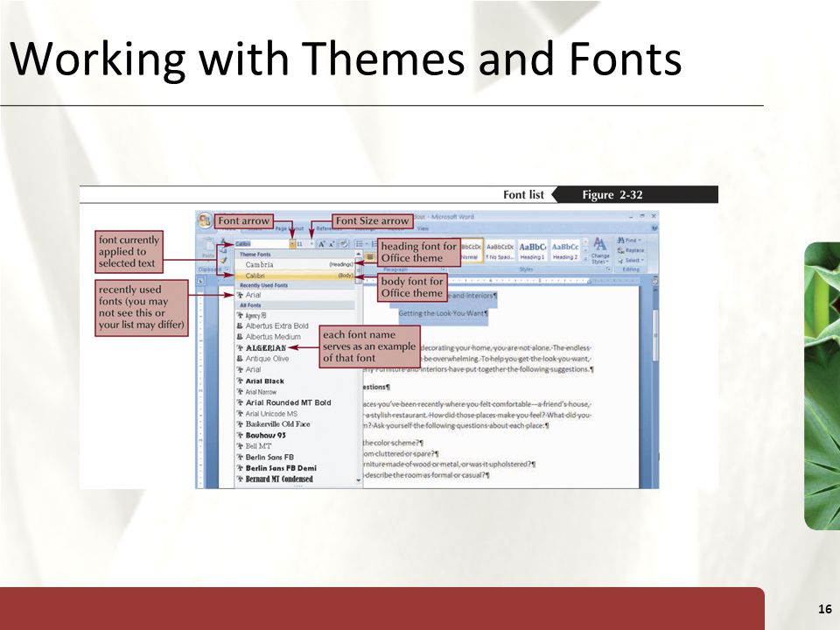This screenshot has height=630, width=840.
Task: Pick Algerian from the font list
Action: (x=295, y=348)
